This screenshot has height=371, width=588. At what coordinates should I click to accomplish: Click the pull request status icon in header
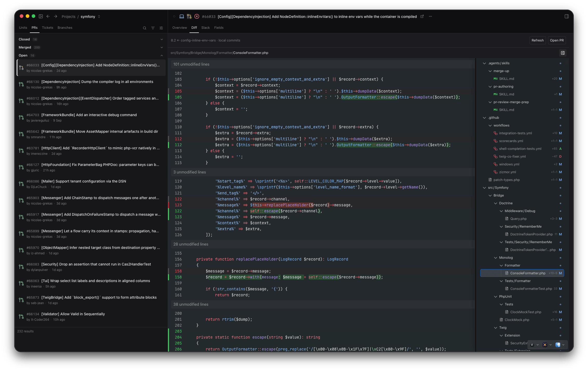189,16
